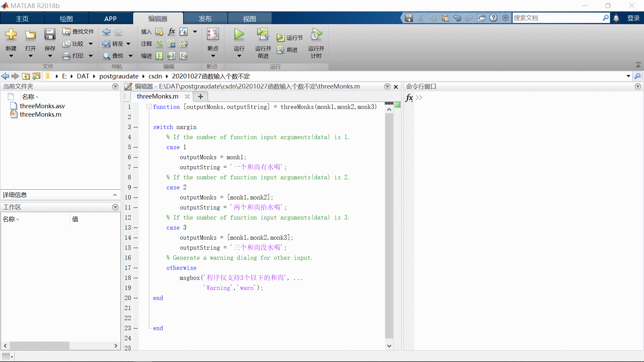
Task: Click the up-one-folder icon in address bar
Action: [x=26, y=76]
